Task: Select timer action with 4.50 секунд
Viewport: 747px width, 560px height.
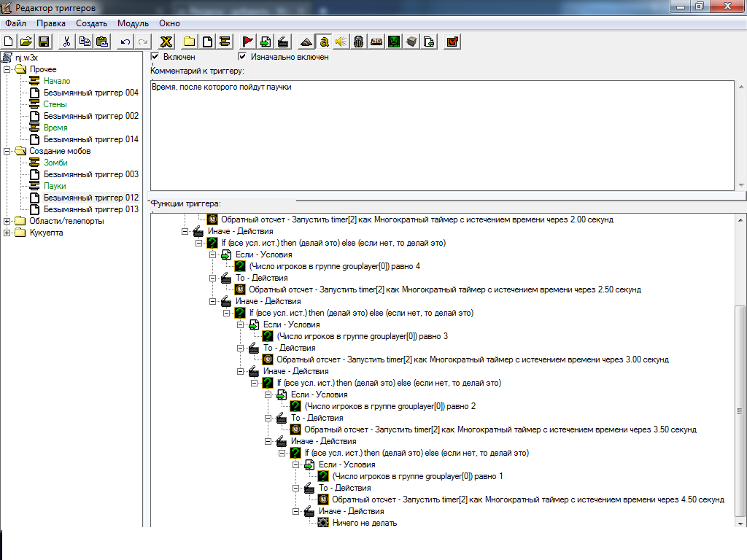Action: pos(528,499)
